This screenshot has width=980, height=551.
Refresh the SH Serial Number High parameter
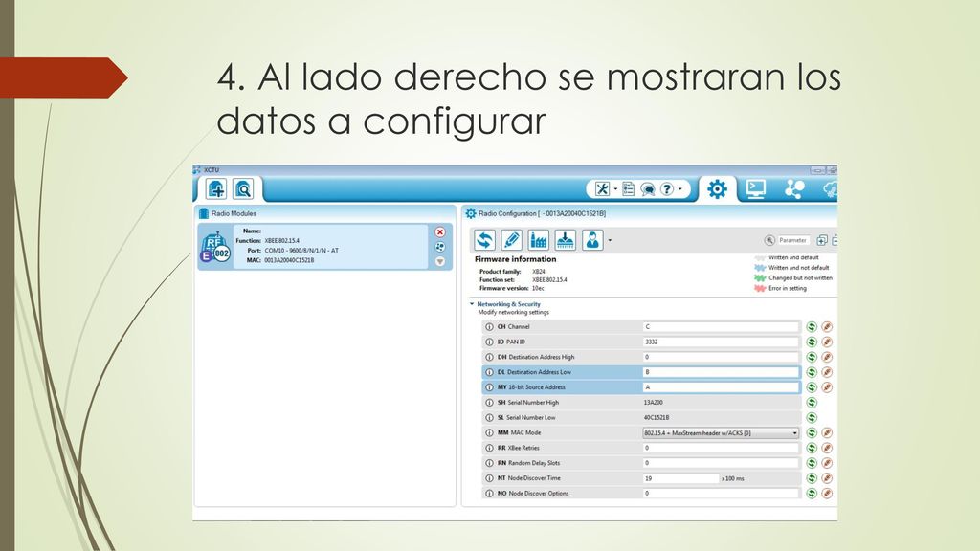point(812,403)
